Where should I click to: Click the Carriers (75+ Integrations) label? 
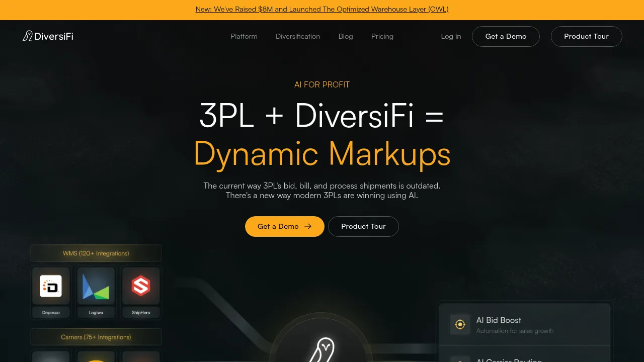(x=96, y=337)
